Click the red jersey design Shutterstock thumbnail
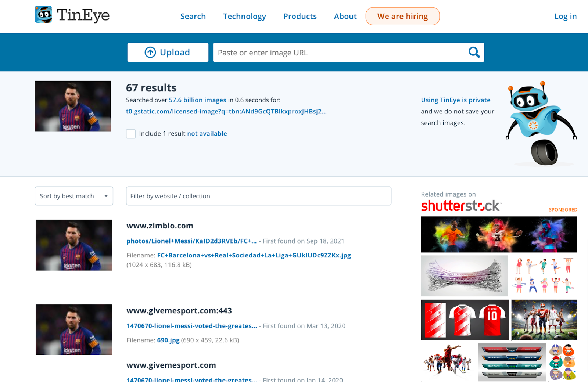588x382 pixels. pyautogui.click(x=465, y=320)
